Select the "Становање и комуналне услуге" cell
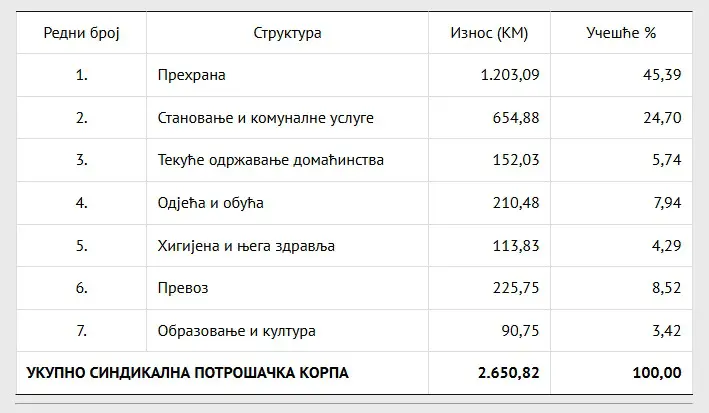 tap(265, 118)
